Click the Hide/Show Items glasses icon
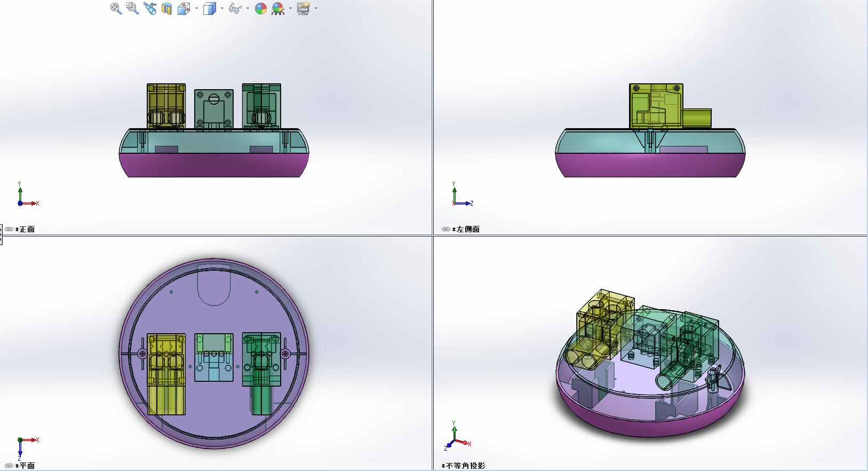The width and height of the screenshot is (868, 471). point(235,9)
